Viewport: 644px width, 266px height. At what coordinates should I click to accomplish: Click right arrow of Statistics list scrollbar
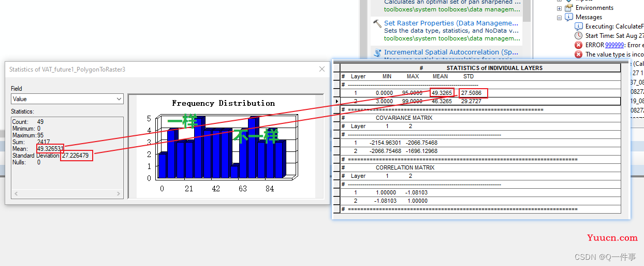click(119, 193)
